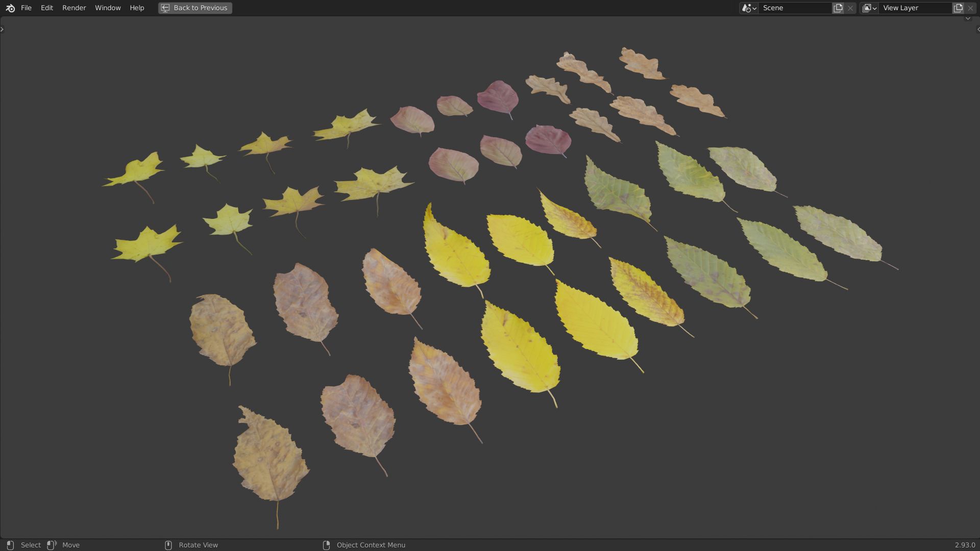The width and height of the screenshot is (980, 551).
Task: Open the Window menu
Action: [x=108, y=8]
